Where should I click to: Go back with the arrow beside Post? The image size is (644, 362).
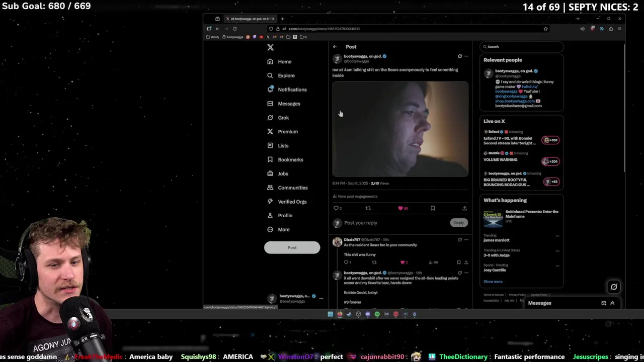pyautogui.click(x=335, y=47)
